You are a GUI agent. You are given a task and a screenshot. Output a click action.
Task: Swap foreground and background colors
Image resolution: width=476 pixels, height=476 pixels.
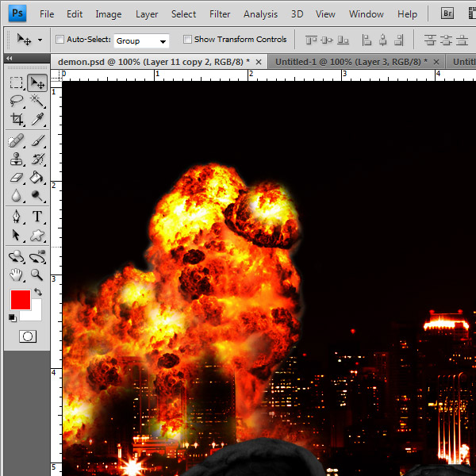pyautogui.click(x=38, y=292)
